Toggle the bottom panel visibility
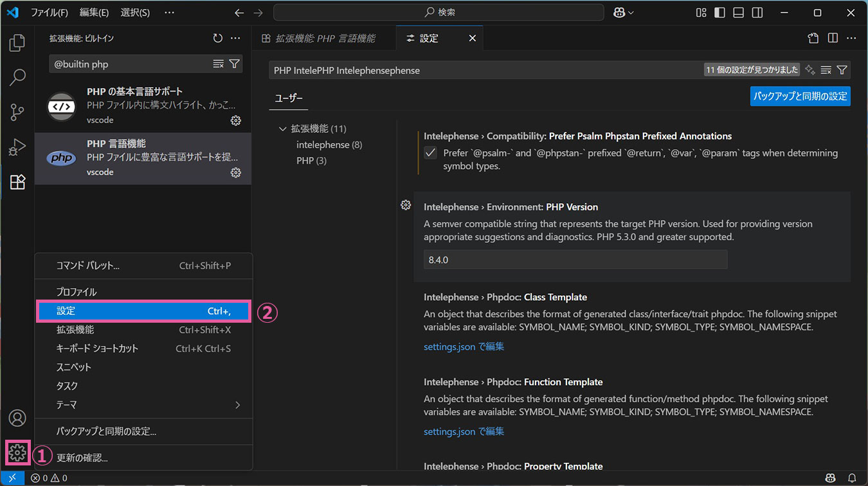The height and width of the screenshot is (486, 868). pyautogui.click(x=739, y=13)
